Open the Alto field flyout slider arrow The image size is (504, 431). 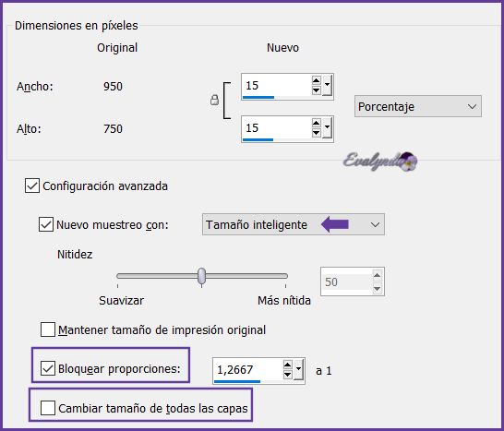327,127
